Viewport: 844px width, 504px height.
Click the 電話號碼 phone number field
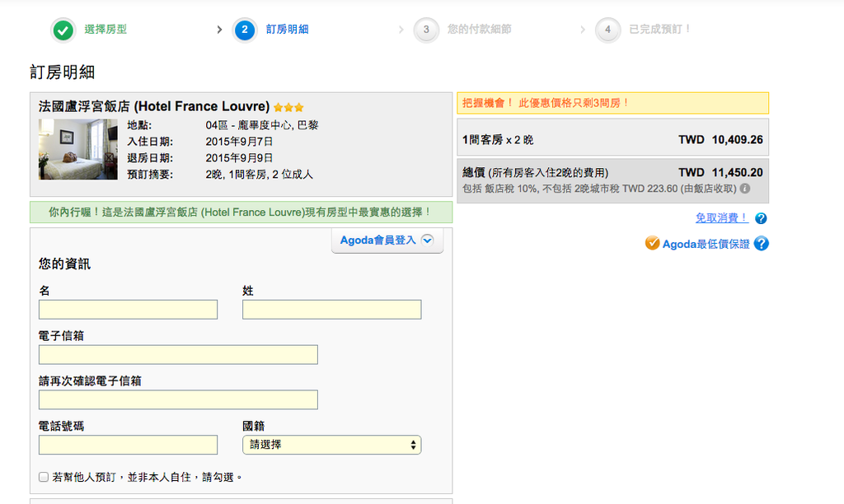pyautogui.click(x=128, y=445)
